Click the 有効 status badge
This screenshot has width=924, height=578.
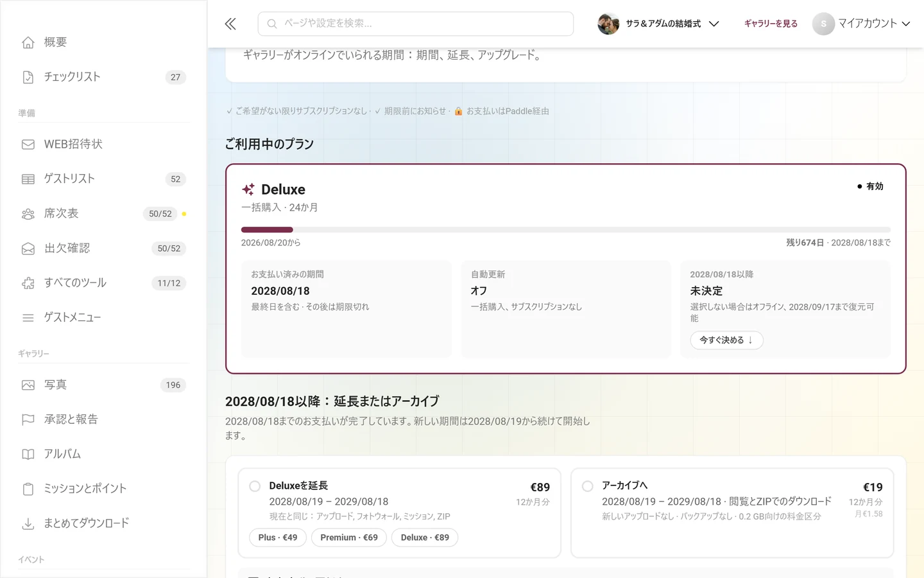tap(871, 186)
